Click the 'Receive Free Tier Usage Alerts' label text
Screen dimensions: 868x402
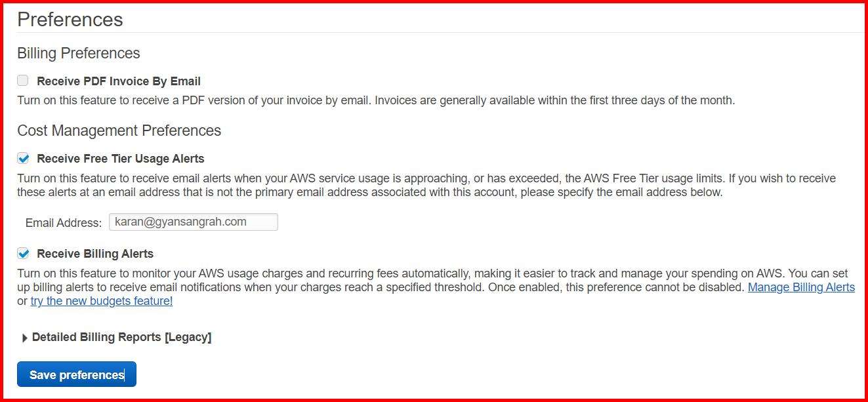(x=121, y=159)
